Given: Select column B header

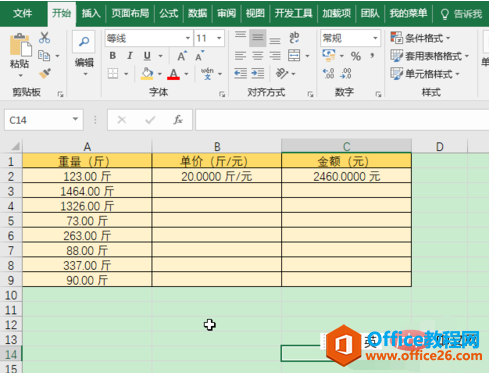Looking at the screenshot, I should coord(217,146).
